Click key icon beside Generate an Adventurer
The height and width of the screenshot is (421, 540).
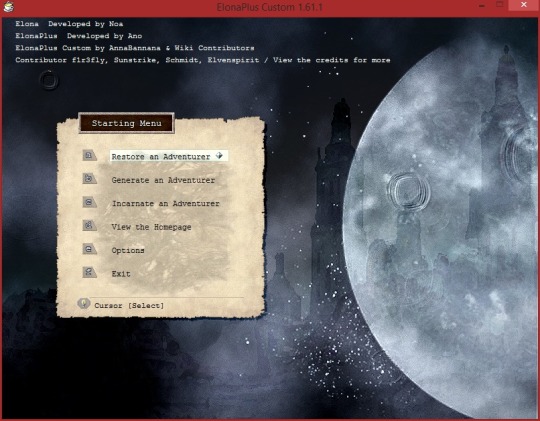click(90, 178)
